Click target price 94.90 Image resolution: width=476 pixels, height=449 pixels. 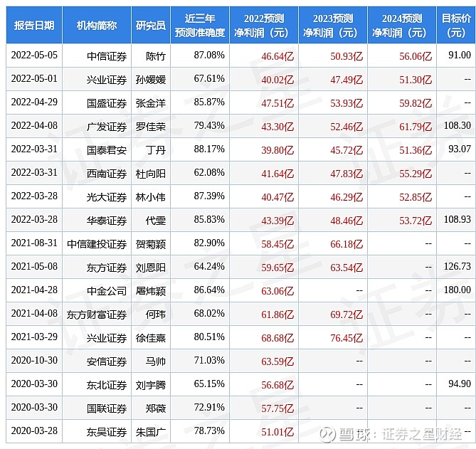(x=460, y=384)
